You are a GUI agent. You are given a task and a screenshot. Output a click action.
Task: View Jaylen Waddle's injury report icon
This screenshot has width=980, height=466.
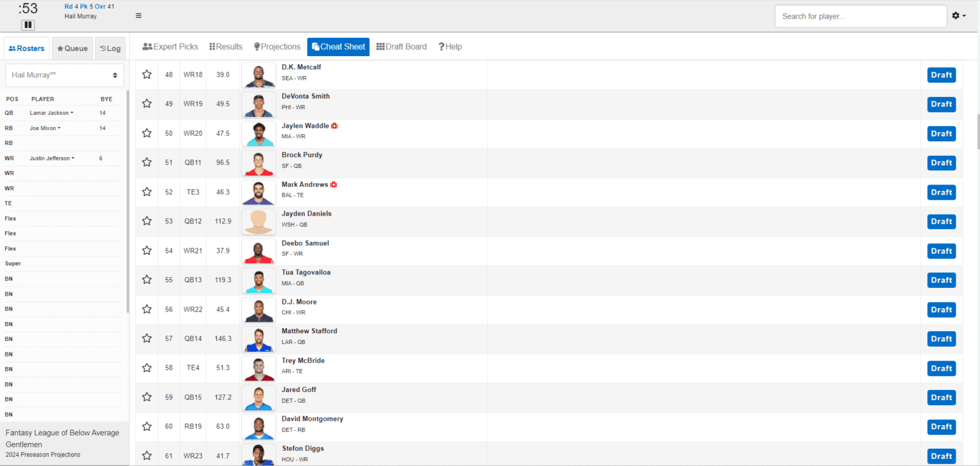pyautogui.click(x=334, y=125)
